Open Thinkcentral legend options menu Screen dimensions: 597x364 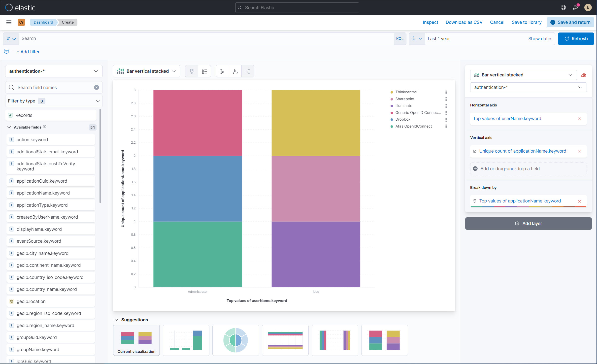click(446, 92)
